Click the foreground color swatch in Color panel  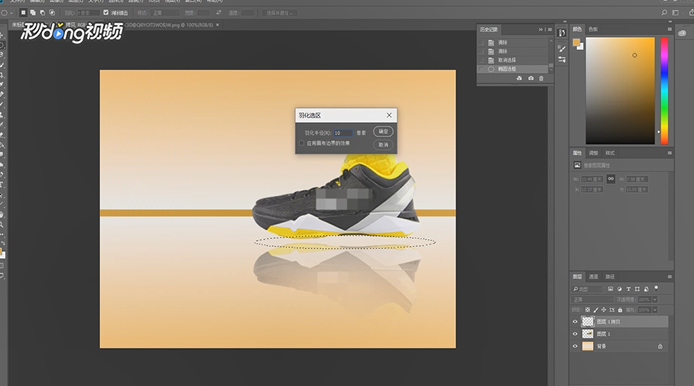[576, 42]
